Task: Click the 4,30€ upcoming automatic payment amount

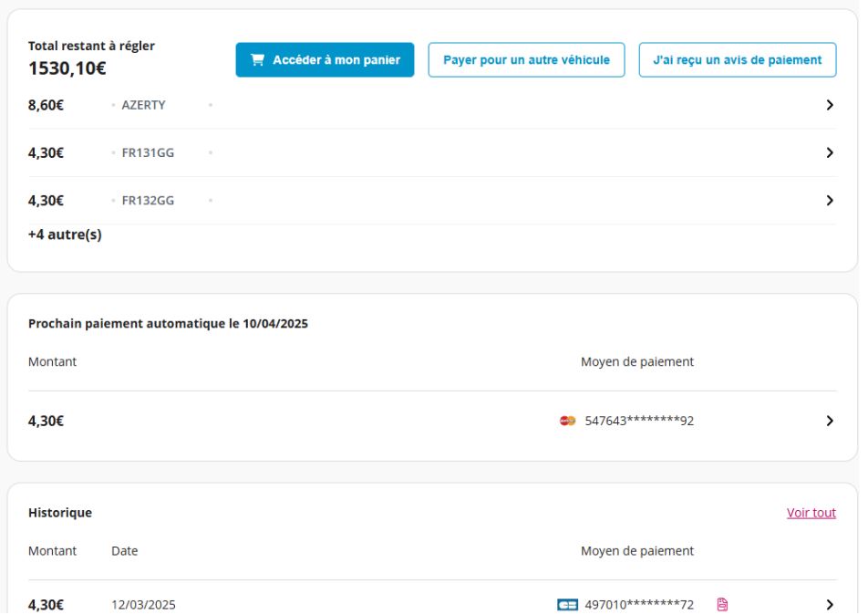Action: 46,421
